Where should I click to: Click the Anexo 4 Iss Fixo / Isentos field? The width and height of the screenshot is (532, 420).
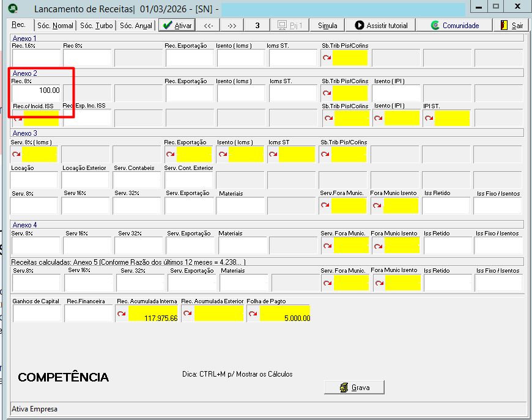(499, 246)
